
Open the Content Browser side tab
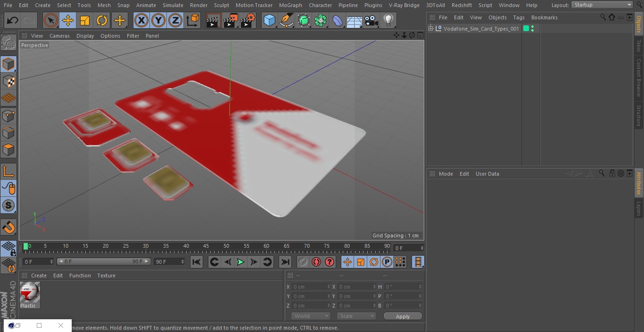coord(639,78)
